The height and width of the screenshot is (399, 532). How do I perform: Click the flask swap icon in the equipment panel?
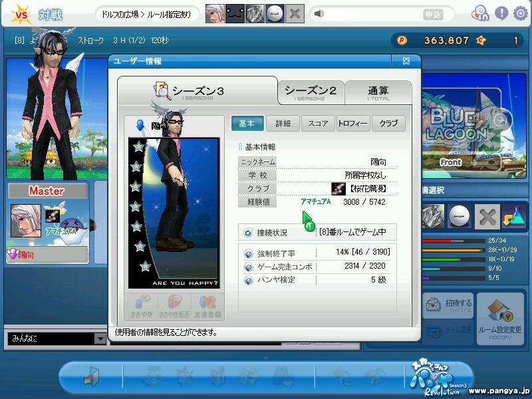click(514, 216)
